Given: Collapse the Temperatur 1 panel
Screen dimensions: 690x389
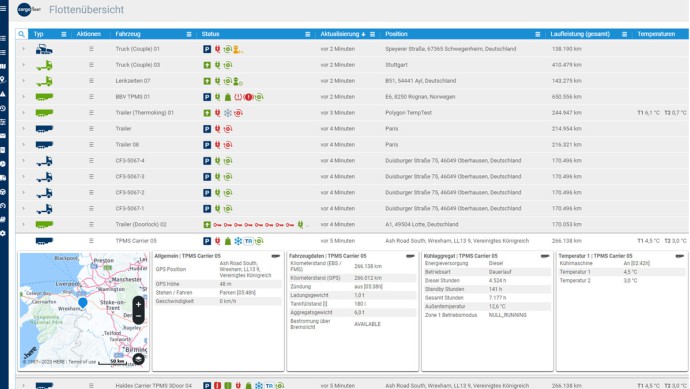Looking at the screenshot, I should pos(679,256).
